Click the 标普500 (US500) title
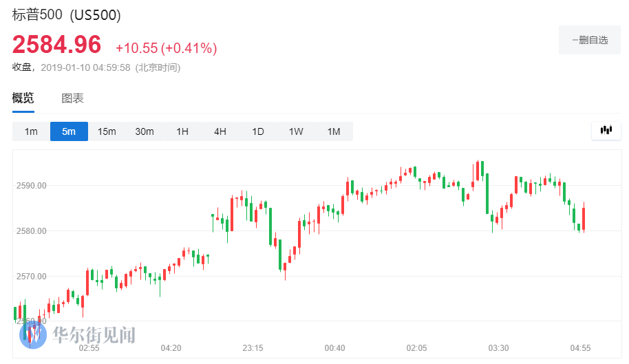The image size is (629, 364). [x=66, y=16]
